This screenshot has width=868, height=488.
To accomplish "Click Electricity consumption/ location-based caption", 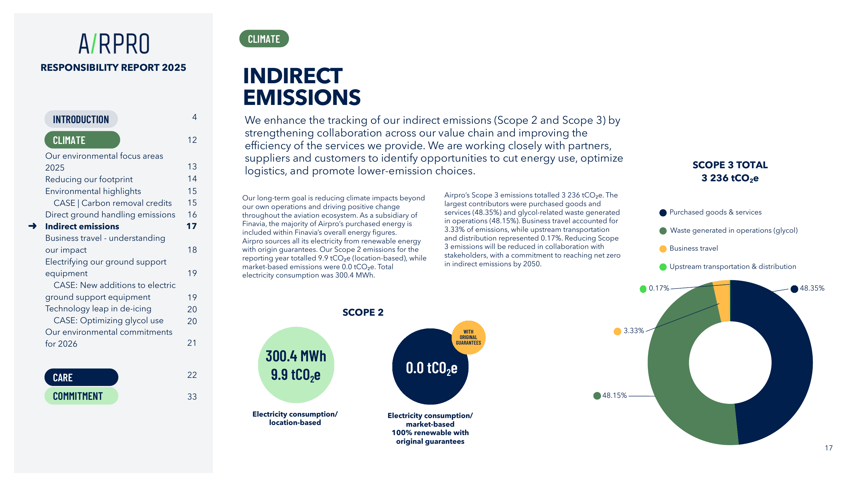I will tap(295, 418).
